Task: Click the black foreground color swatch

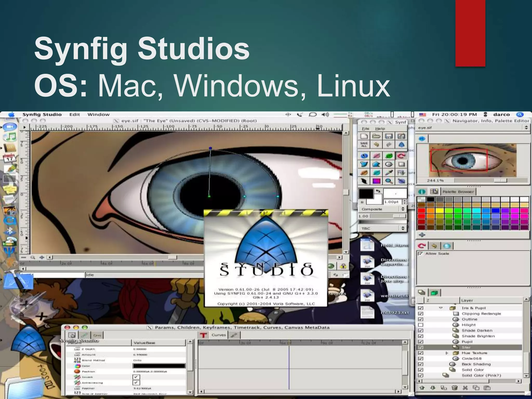Action: [x=366, y=193]
